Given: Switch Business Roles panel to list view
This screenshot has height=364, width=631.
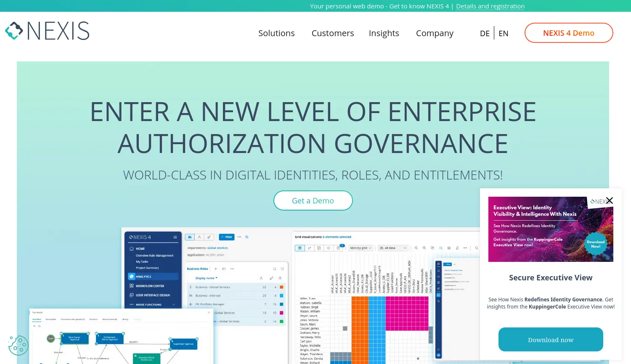Looking at the screenshot, I should click(x=282, y=269).
